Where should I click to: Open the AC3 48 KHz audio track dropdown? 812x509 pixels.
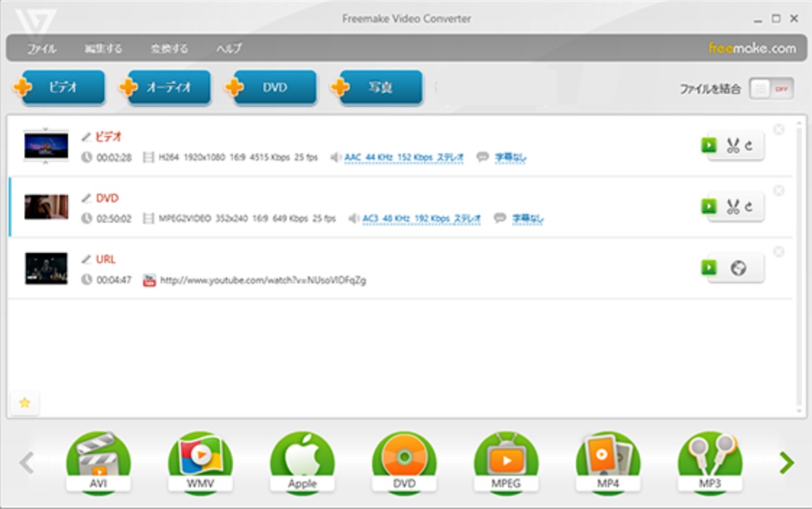[421, 218]
